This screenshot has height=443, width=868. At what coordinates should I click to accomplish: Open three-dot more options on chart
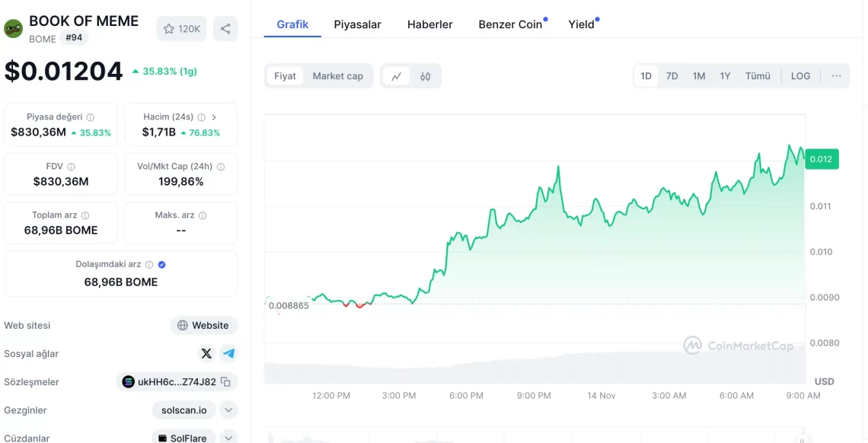[x=836, y=76]
